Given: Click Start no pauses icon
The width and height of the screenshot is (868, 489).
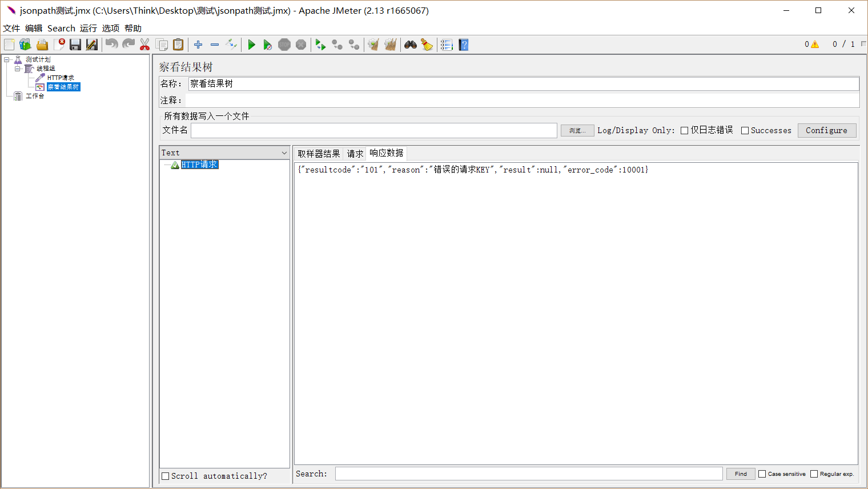Looking at the screenshot, I should 267,45.
